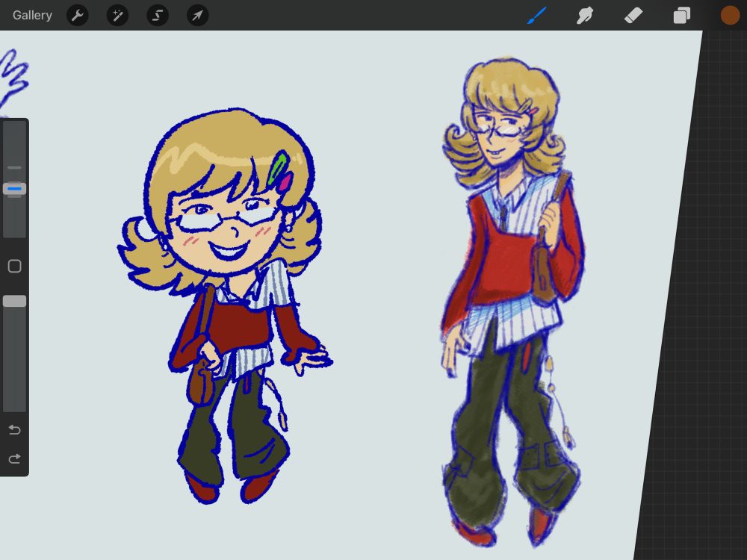Open the active color picker

point(730,15)
